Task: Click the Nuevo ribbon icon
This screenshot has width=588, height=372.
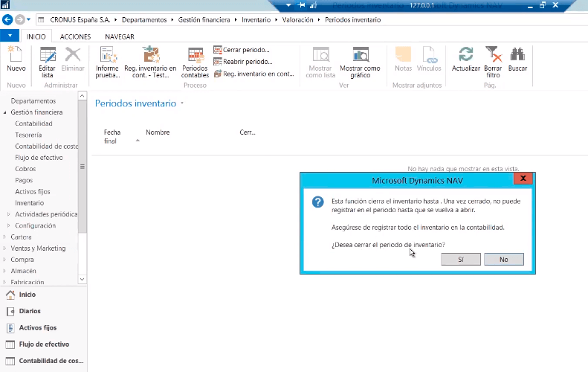Action: (16, 55)
